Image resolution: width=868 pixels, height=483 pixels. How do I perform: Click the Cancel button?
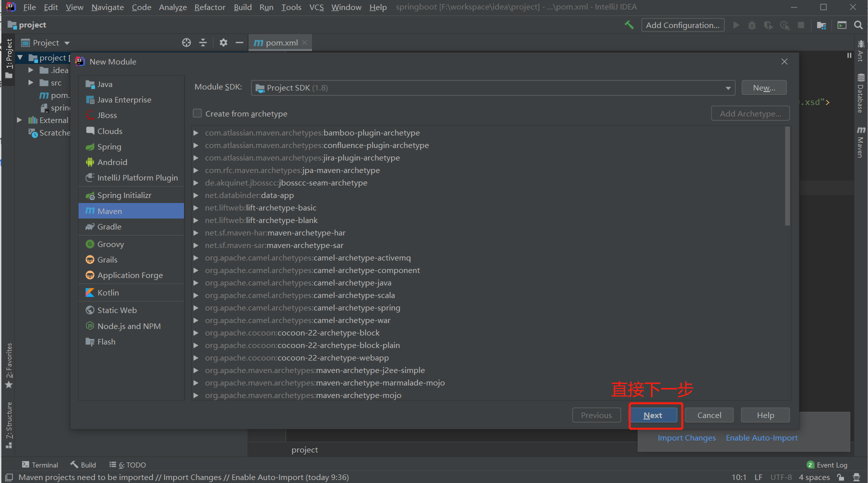(709, 415)
